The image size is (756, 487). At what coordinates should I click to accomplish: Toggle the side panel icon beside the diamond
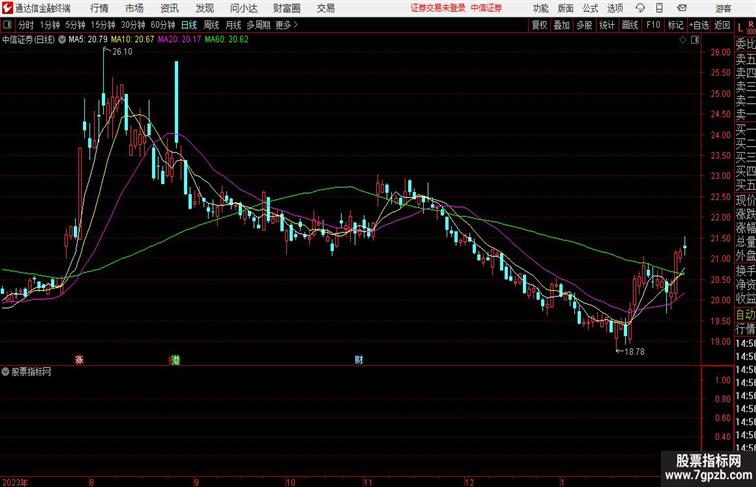coord(695,40)
